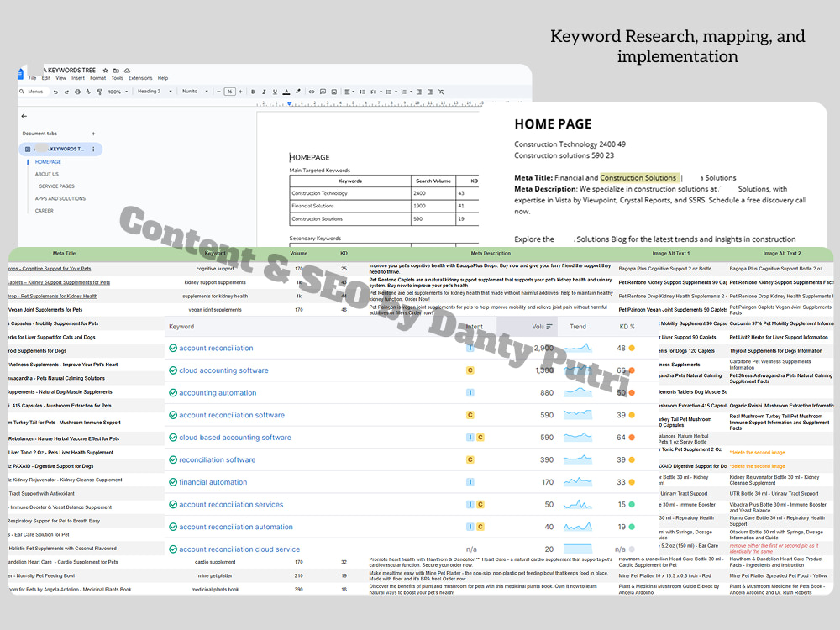Click the Insert link icon
The height and width of the screenshot is (630, 840).
tap(312, 92)
